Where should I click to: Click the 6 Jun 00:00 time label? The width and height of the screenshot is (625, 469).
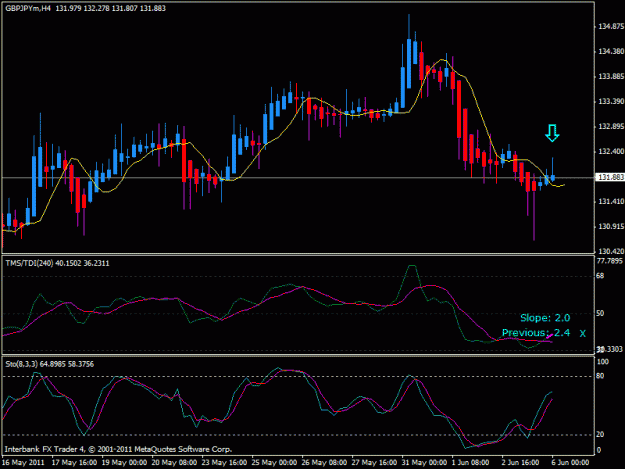(570, 463)
